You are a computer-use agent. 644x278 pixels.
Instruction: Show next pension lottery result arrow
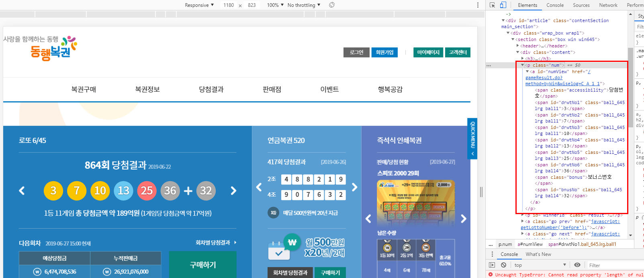tap(354, 187)
